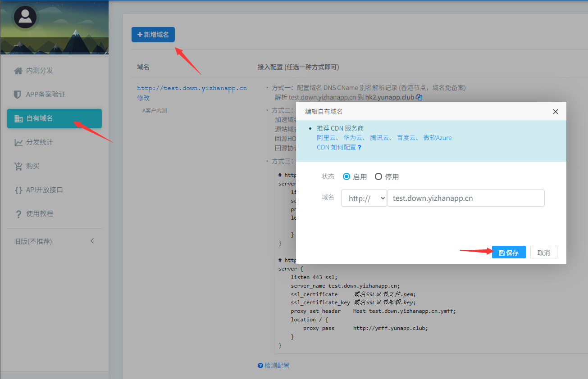Click the shopping cart icon for 购买

(x=18, y=166)
